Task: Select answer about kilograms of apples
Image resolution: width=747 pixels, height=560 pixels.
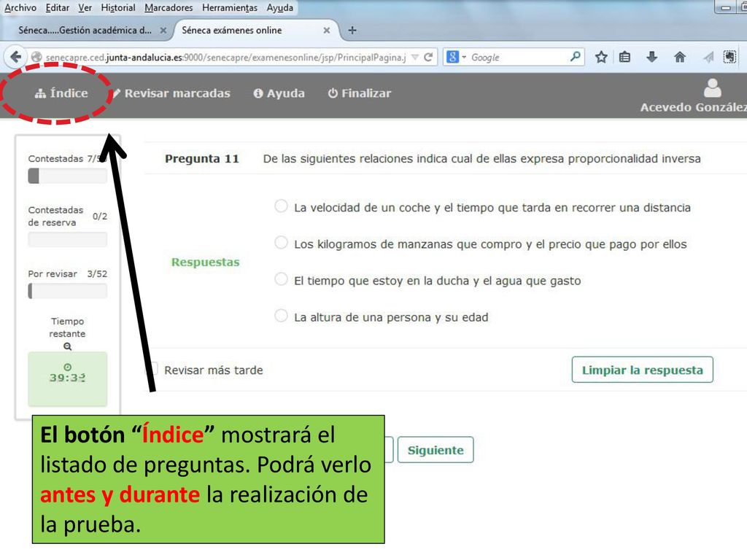Action: click(281, 242)
